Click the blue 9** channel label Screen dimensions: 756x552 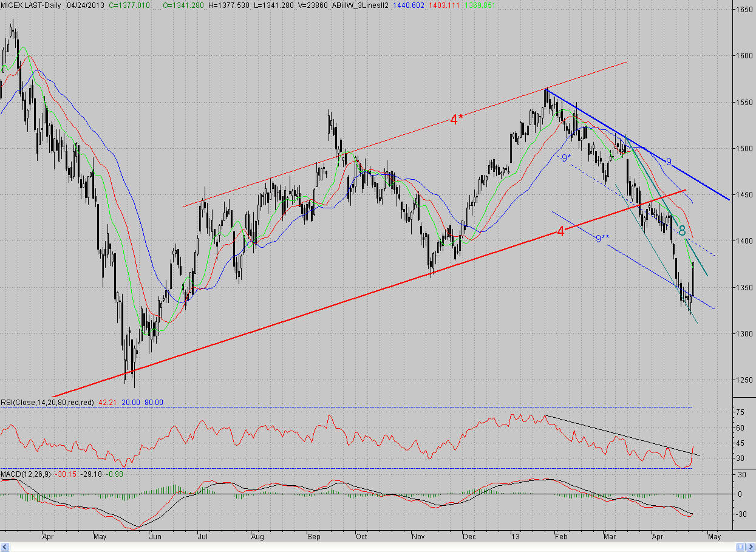coord(602,239)
